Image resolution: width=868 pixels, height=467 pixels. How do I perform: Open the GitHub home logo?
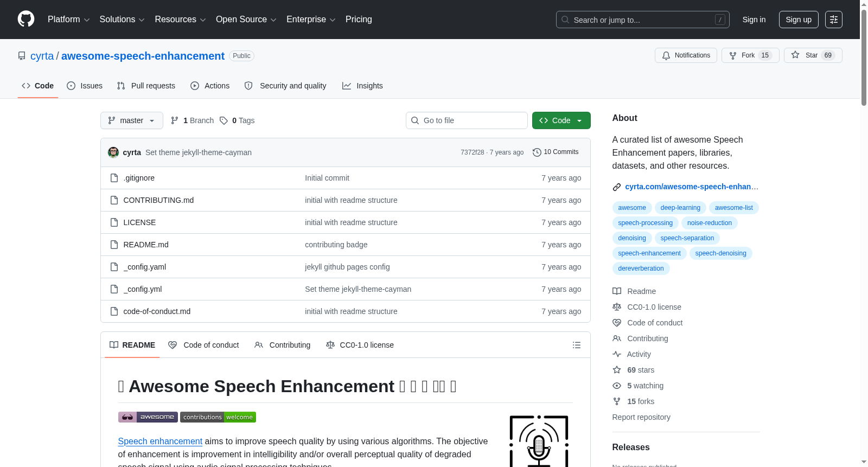point(26,19)
